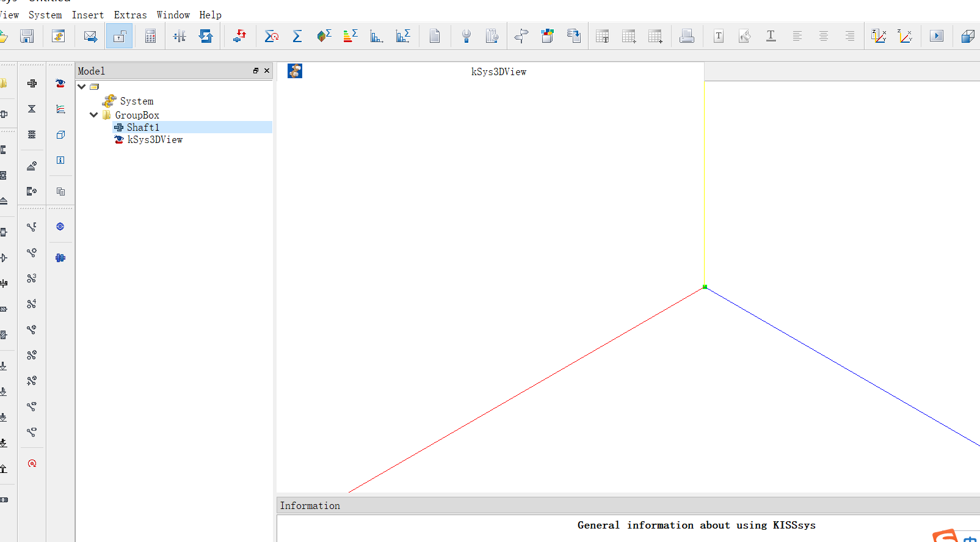Click the boxed T text field icon

point(719,36)
